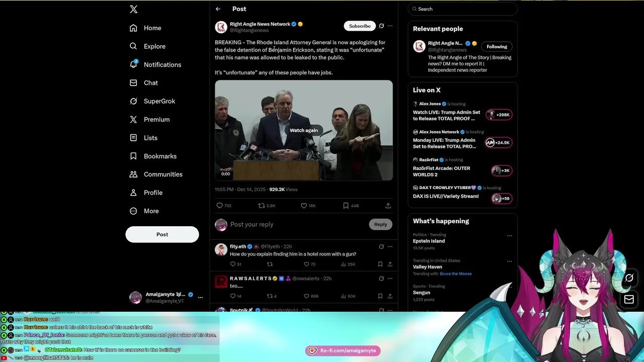Click Right Angle News Network avatar on post
This screenshot has height=362, width=644.
(x=221, y=27)
